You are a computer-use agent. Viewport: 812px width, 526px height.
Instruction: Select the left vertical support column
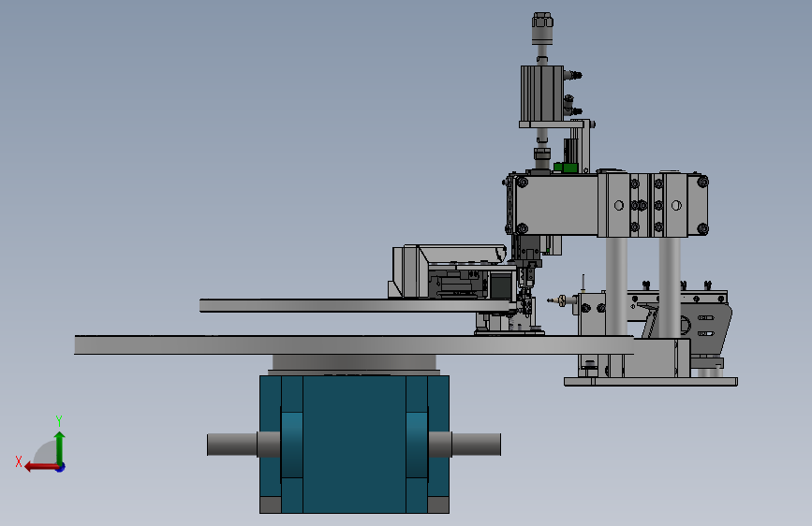pyautogui.click(x=616, y=287)
